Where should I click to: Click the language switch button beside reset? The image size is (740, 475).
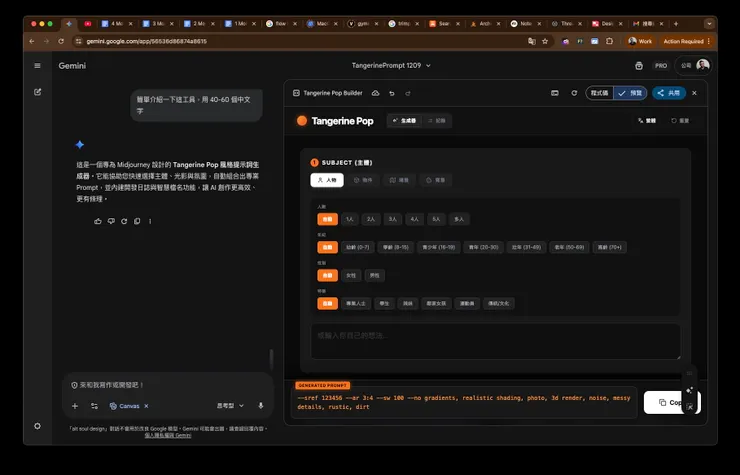click(647, 121)
